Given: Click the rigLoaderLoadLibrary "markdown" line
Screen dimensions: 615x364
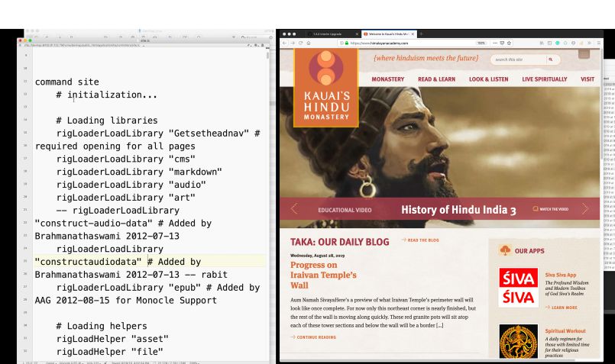Looking at the screenshot, I should (x=139, y=172).
